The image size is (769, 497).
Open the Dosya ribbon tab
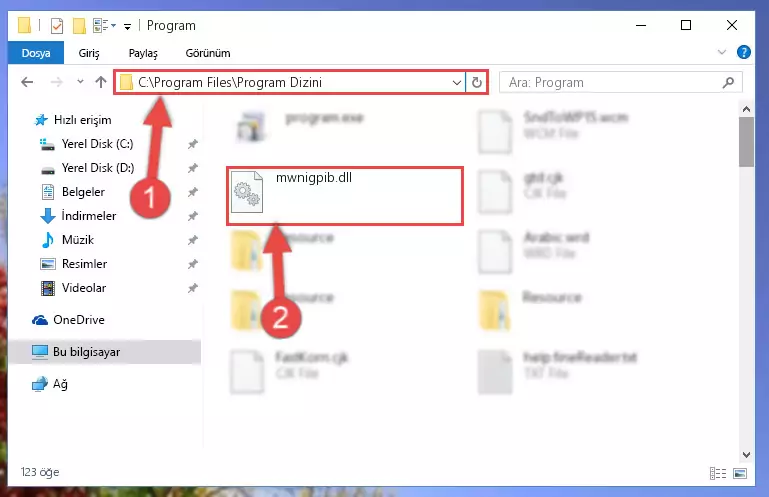tap(36, 53)
